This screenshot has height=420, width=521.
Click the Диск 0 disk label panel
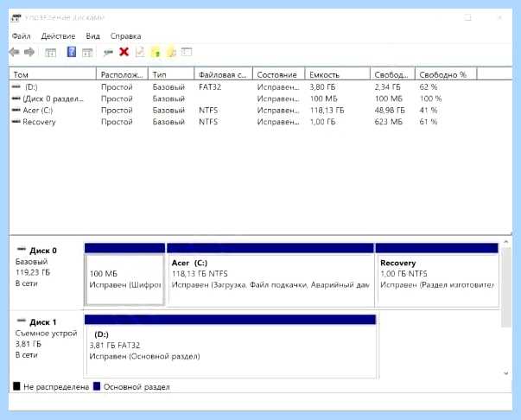pyautogui.click(x=47, y=273)
